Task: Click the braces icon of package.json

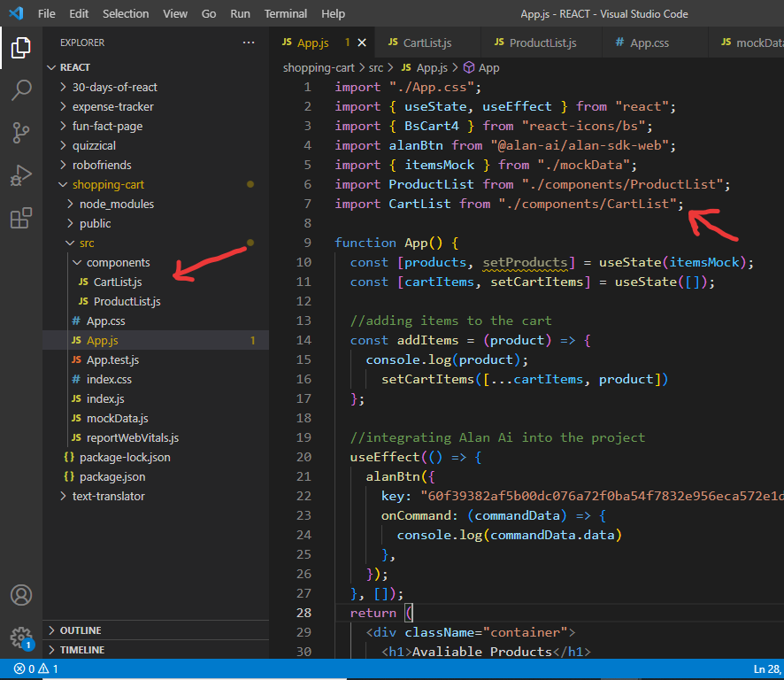Action: coord(69,476)
